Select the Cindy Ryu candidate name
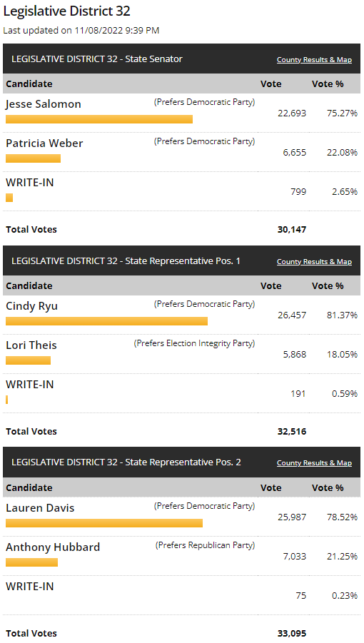364x643 pixels. click(31, 306)
